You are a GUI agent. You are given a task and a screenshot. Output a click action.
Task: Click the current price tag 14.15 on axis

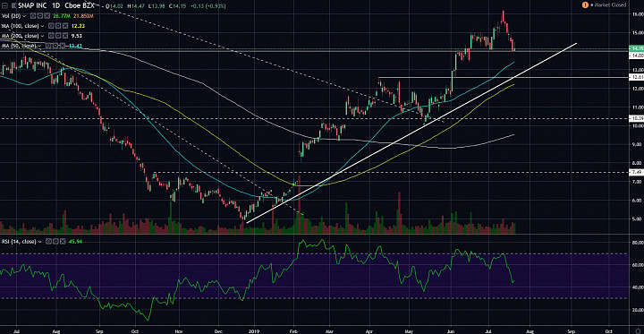tap(635, 48)
